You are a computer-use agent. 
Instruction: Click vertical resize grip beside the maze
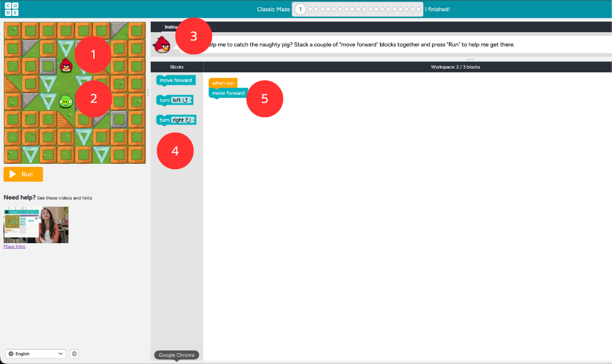coord(148,93)
